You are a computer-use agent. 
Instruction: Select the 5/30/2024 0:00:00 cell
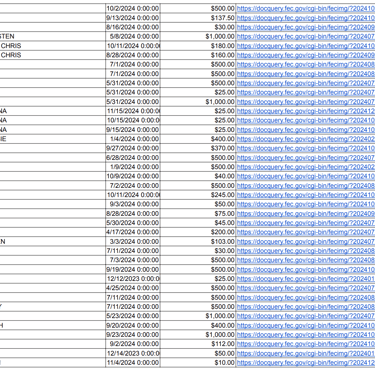[x=133, y=223]
